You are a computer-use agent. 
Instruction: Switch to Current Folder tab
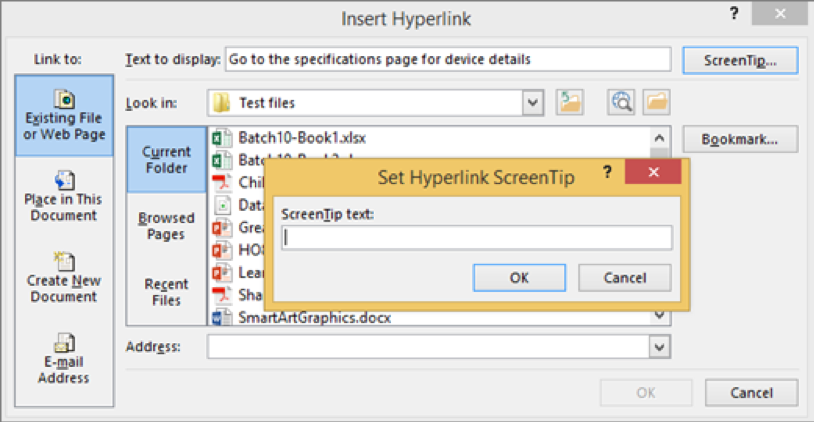(166, 160)
